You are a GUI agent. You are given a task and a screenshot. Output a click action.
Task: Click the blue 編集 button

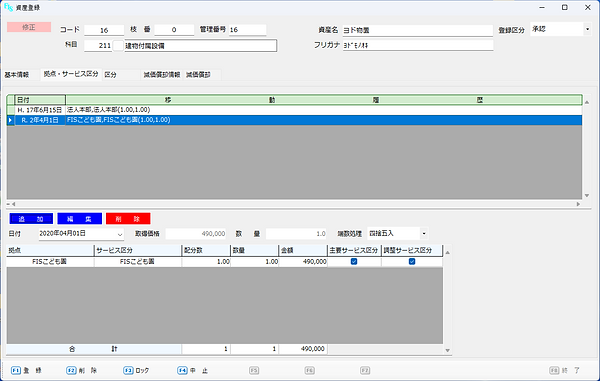pyautogui.click(x=80, y=219)
